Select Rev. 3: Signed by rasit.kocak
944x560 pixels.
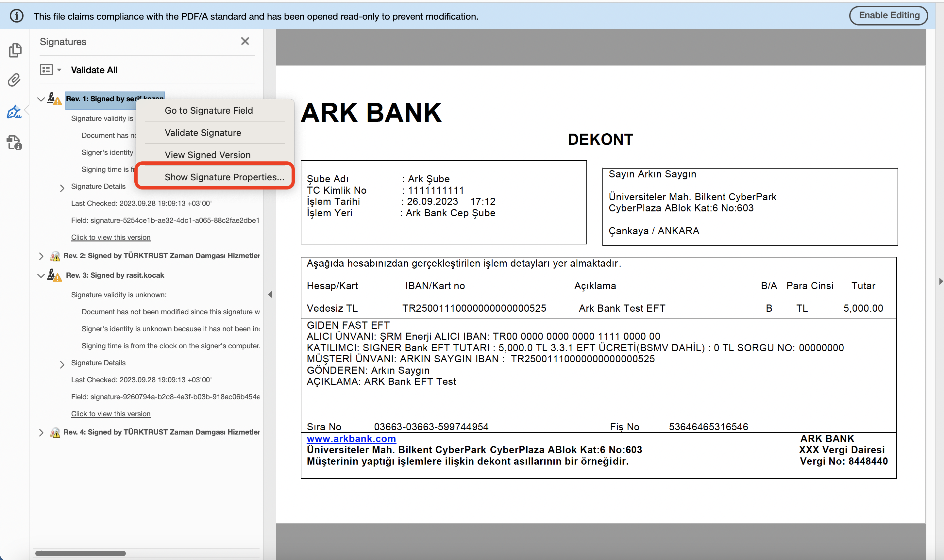click(x=115, y=275)
